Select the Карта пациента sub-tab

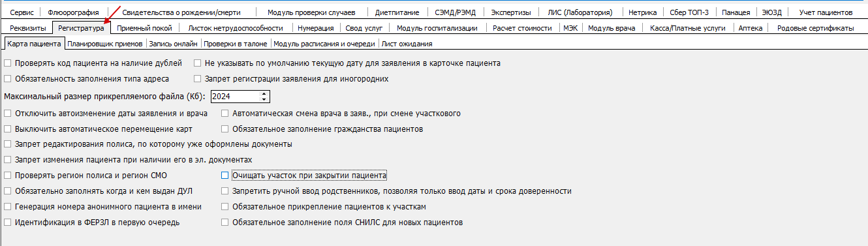click(34, 44)
